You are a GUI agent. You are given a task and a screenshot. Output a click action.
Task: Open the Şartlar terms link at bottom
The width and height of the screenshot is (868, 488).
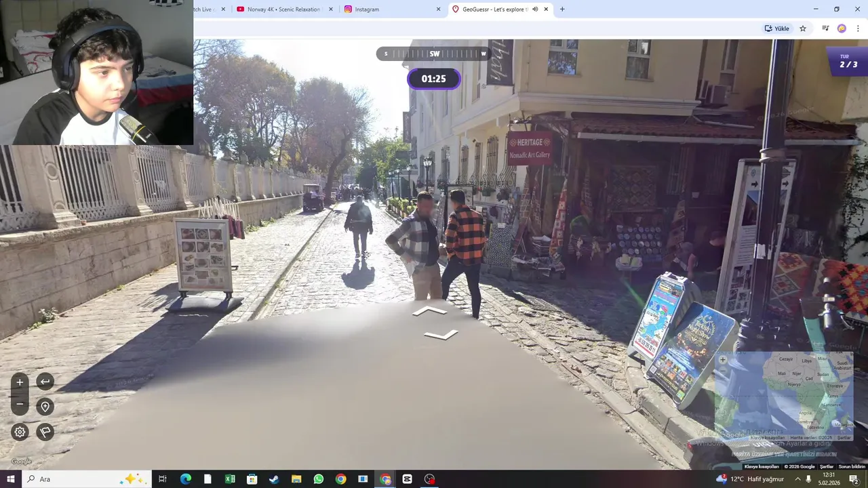point(827,466)
